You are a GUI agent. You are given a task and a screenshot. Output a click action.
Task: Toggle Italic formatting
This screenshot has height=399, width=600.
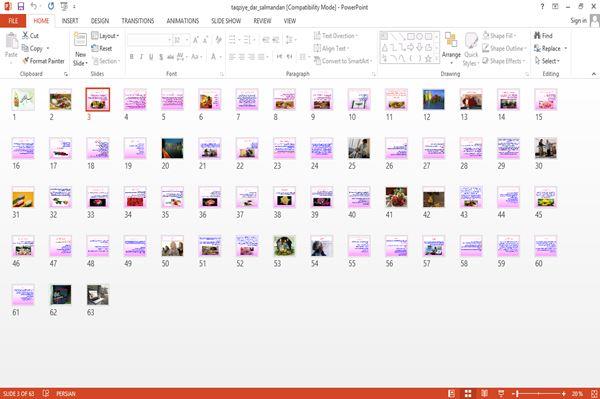pyautogui.click(x=141, y=57)
